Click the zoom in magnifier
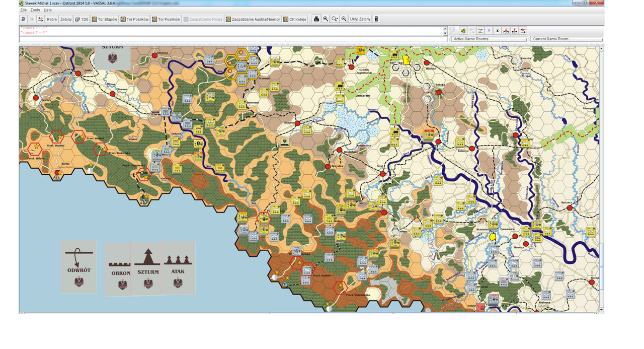This screenshot has width=644, height=349. (326, 19)
